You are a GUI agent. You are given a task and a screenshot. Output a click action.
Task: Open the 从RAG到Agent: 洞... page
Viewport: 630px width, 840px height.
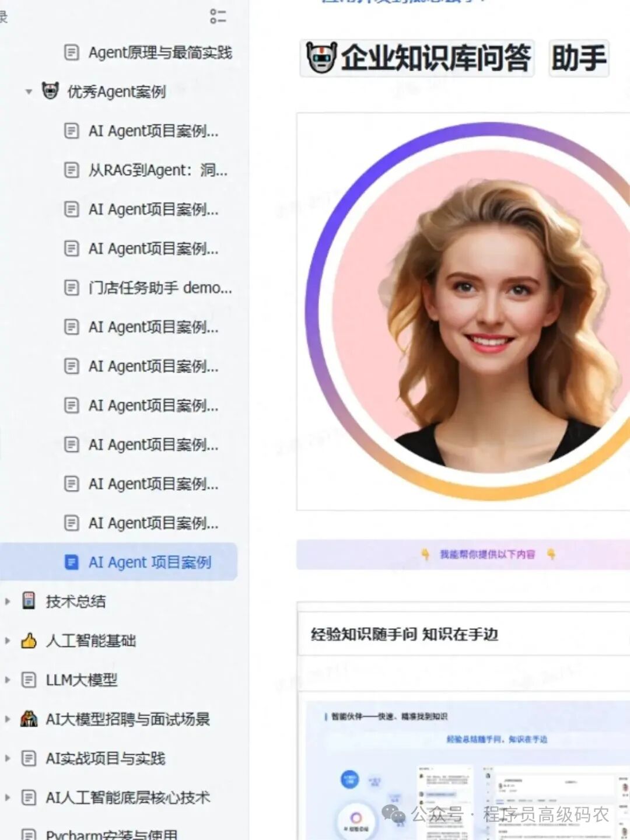click(x=158, y=170)
